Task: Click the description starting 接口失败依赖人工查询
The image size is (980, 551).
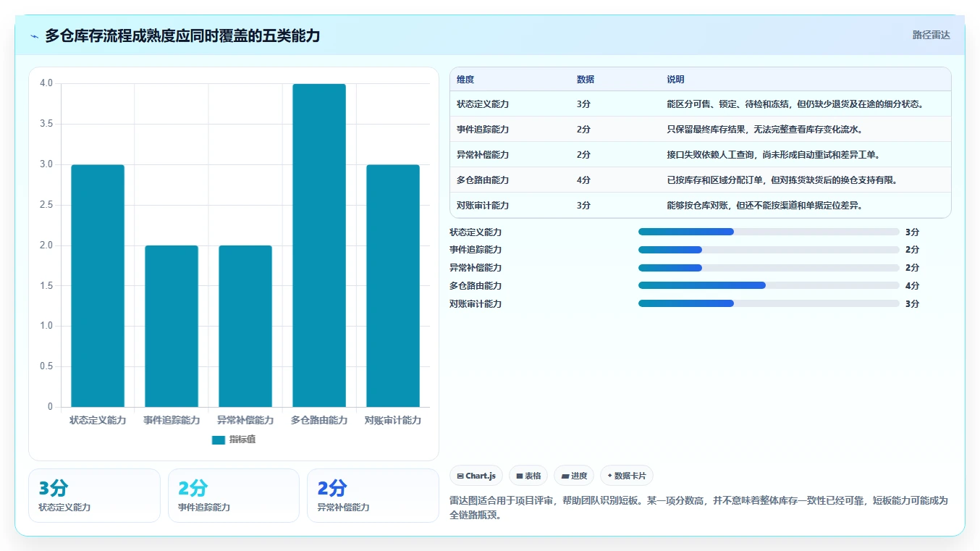Action: point(775,155)
